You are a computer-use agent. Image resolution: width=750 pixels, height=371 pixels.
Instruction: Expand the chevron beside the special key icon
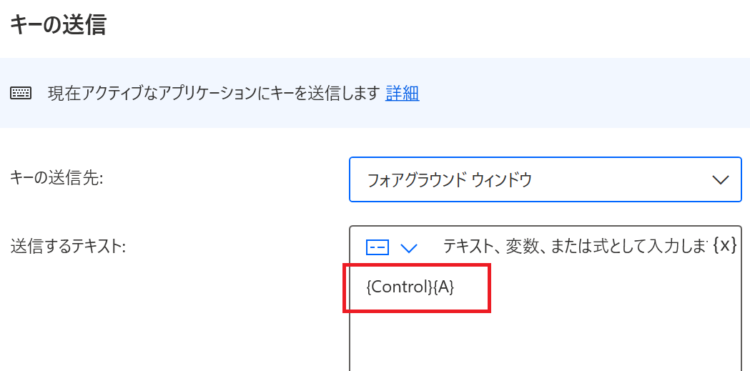[409, 248]
